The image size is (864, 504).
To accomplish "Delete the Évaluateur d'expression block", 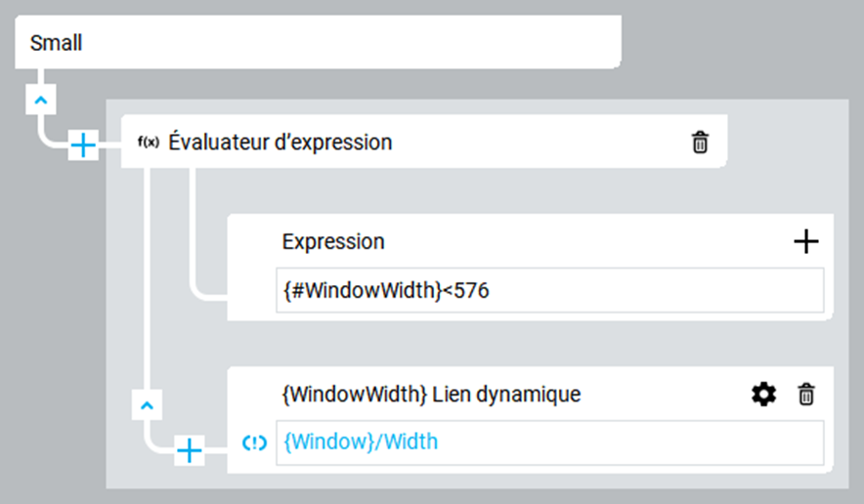I will (700, 142).
